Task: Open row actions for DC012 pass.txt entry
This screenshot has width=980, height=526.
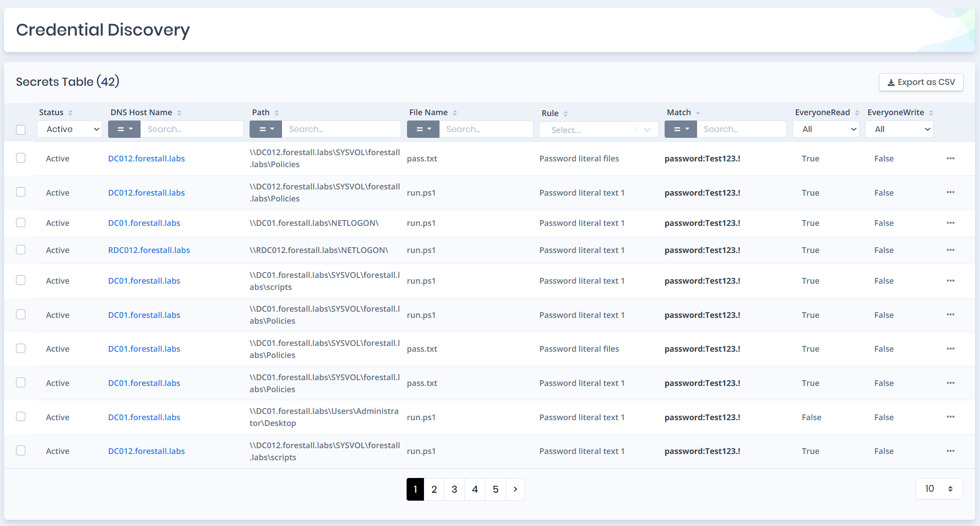Action: 951,158
